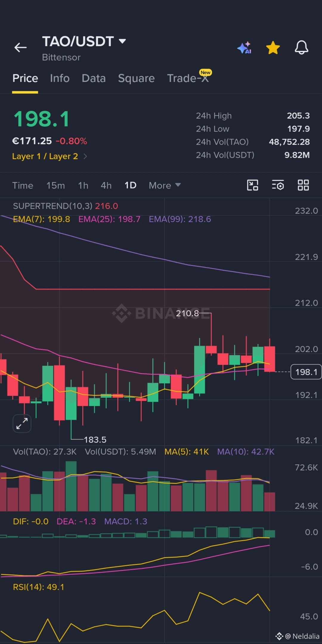Viewport: 322px width, 644px height.
Task: Tap the RSI(14): 49.1 label
Action: 38,587
